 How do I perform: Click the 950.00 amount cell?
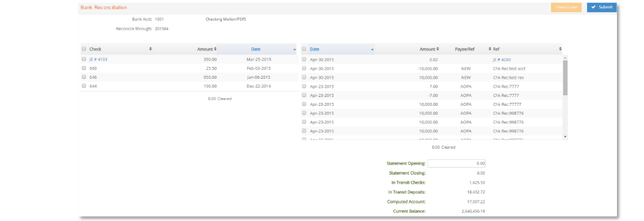tap(210, 77)
